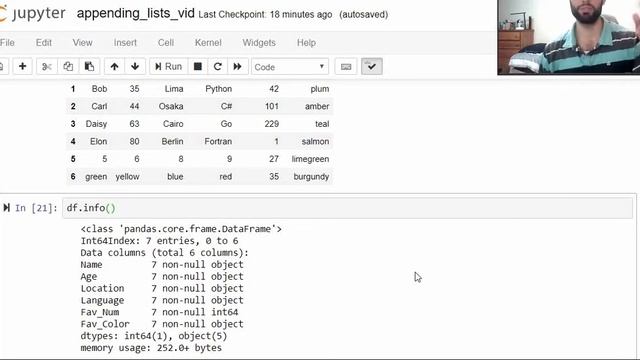Click into the df.info() code cell

coord(347,208)
